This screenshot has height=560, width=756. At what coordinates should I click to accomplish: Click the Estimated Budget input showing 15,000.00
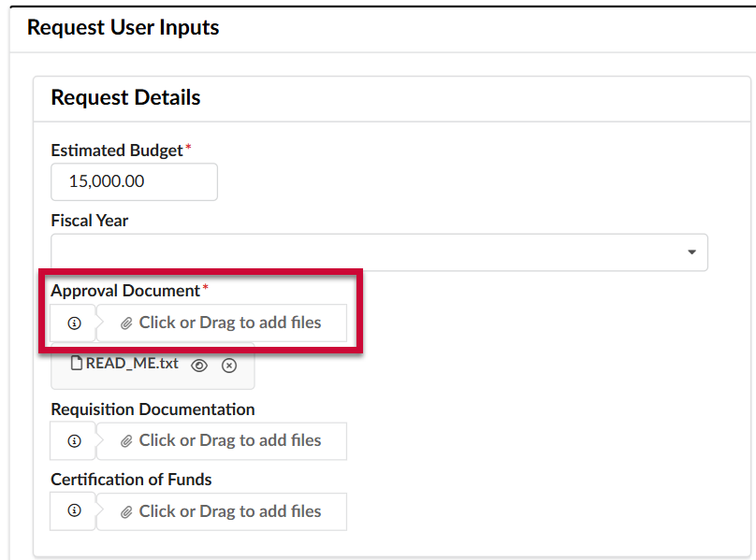[134, 181]
